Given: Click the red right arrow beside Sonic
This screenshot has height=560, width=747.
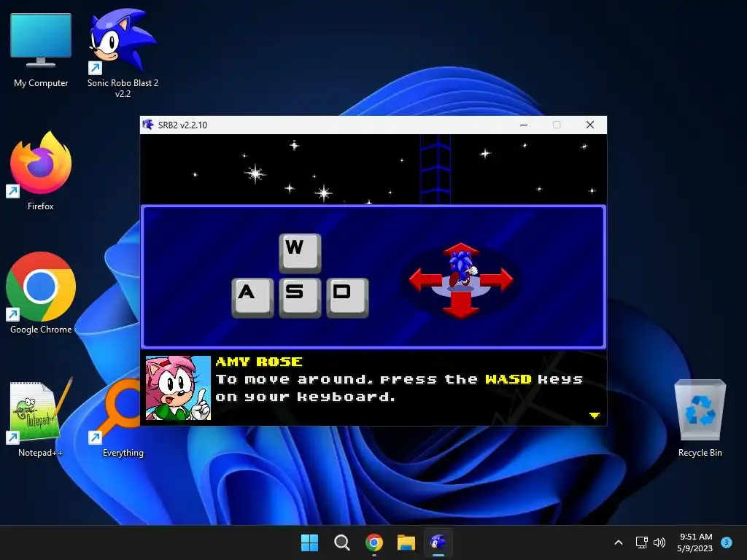Looking at the screenshot, I should (496, 279).
